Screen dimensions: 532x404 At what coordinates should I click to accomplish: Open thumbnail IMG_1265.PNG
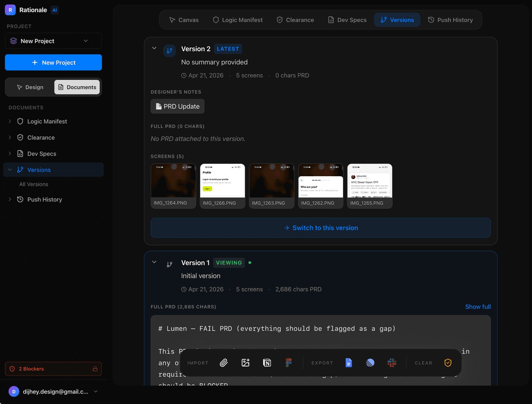[370, 186]
